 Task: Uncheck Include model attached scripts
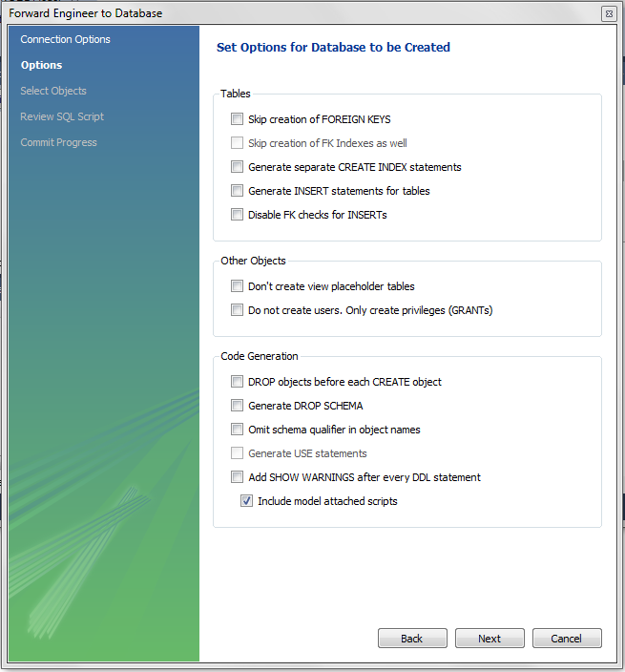click(247, 501)
